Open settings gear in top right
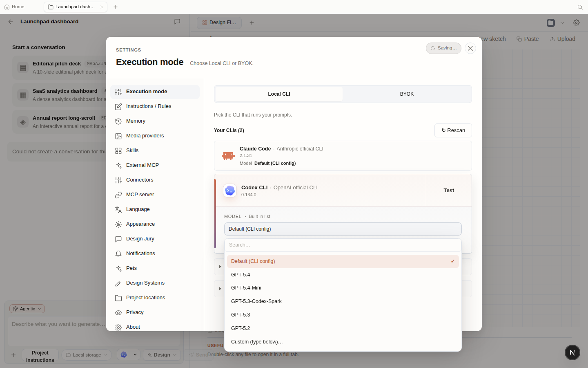Viewport: 588px width, 368px height. [576, 22]
